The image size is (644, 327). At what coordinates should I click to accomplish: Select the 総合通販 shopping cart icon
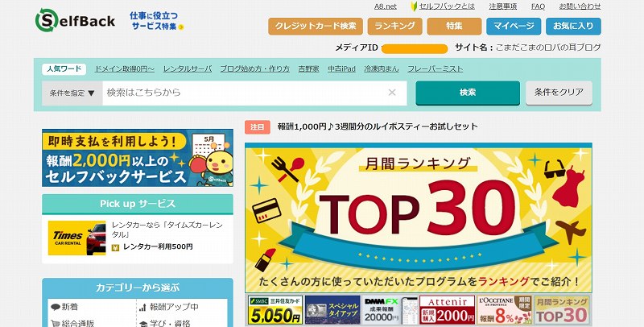point(56,323)
